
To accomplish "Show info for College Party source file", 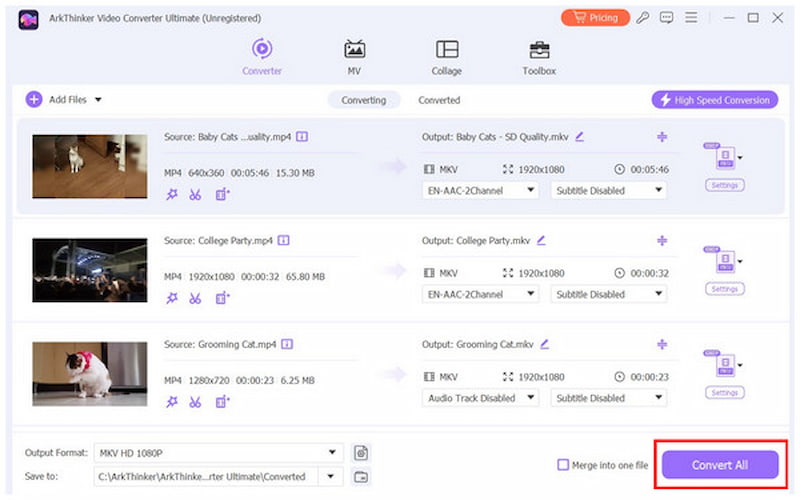I will click(x=284, y=240).
